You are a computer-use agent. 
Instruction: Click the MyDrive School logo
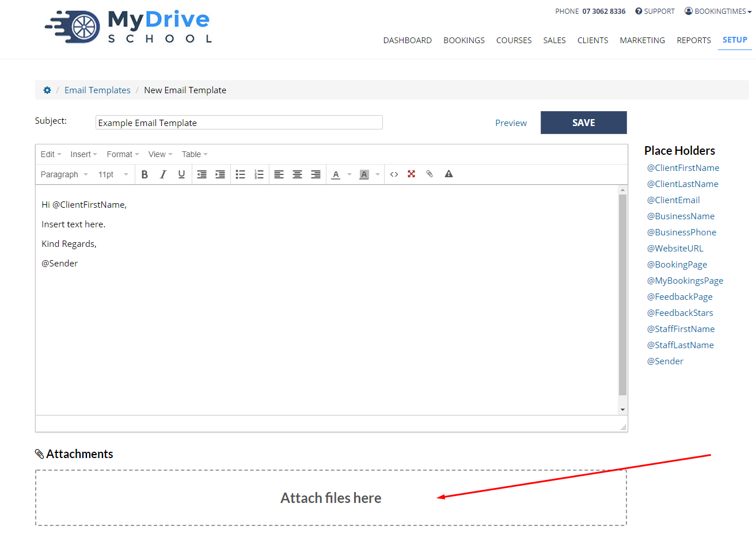tap(129, 27)
